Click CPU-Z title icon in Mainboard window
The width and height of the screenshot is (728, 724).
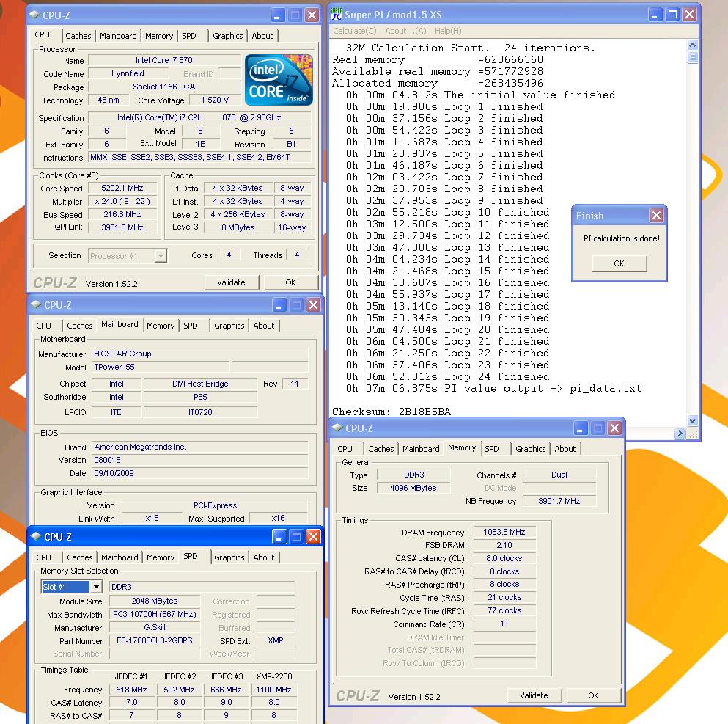click(x=36, y=304)
